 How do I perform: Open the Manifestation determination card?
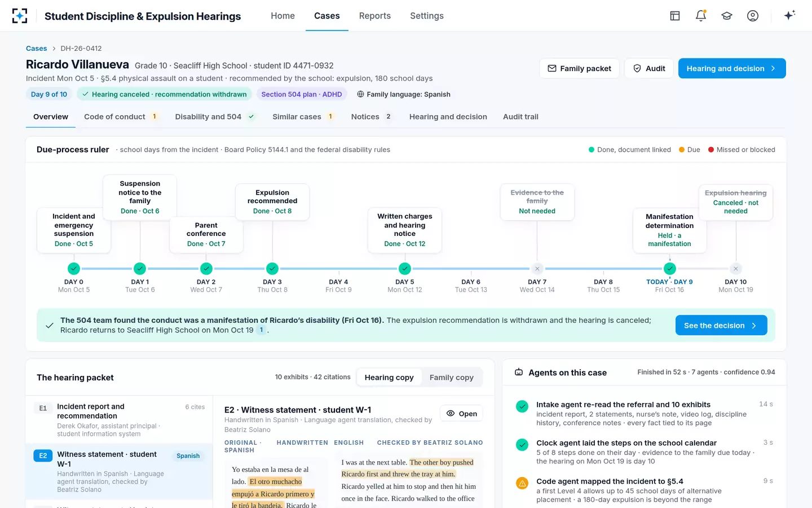[x=669, y=230]
